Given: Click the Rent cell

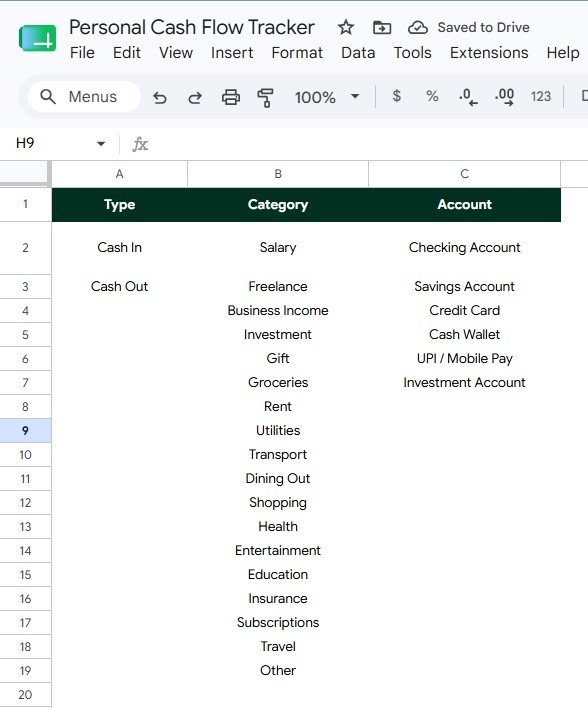Looking at the screenshot, I should pos(278,406).
